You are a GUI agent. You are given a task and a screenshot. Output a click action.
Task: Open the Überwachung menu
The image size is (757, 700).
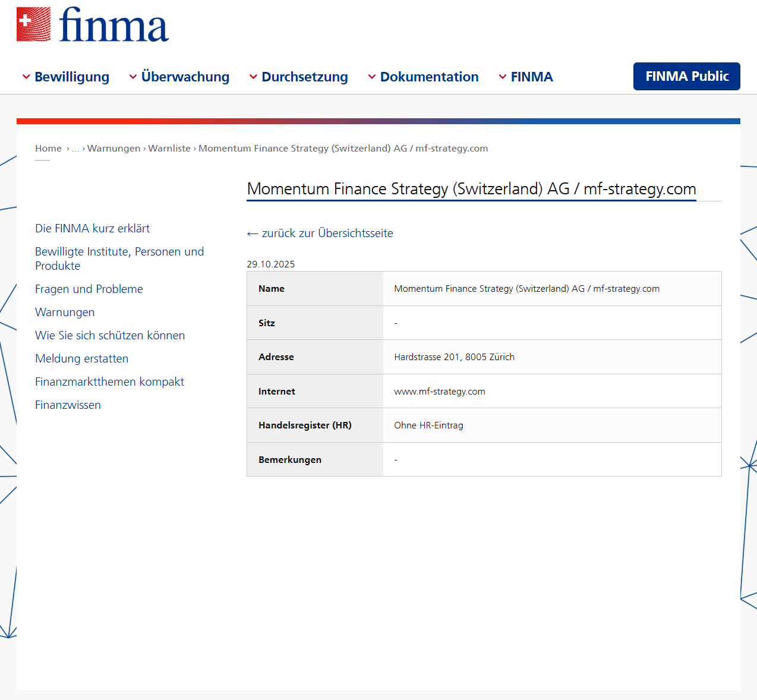point(185,77)
